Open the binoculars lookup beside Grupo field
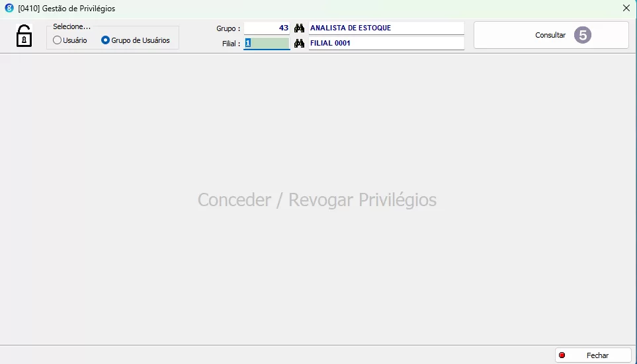This screenshot has width=637, height=364. pyautogui.click(x=299, y=28)
